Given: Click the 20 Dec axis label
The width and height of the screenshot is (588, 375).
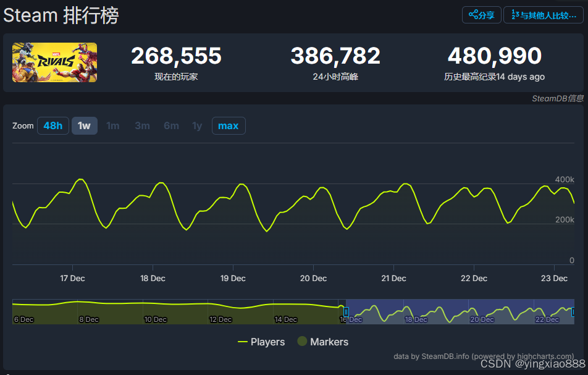Looking at the screenshot, I should coord(314,278).
